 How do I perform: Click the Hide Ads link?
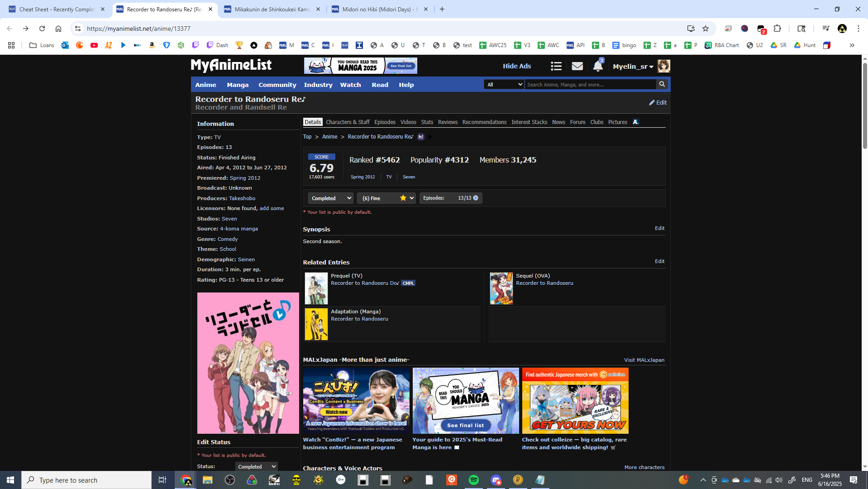(517, 66)
